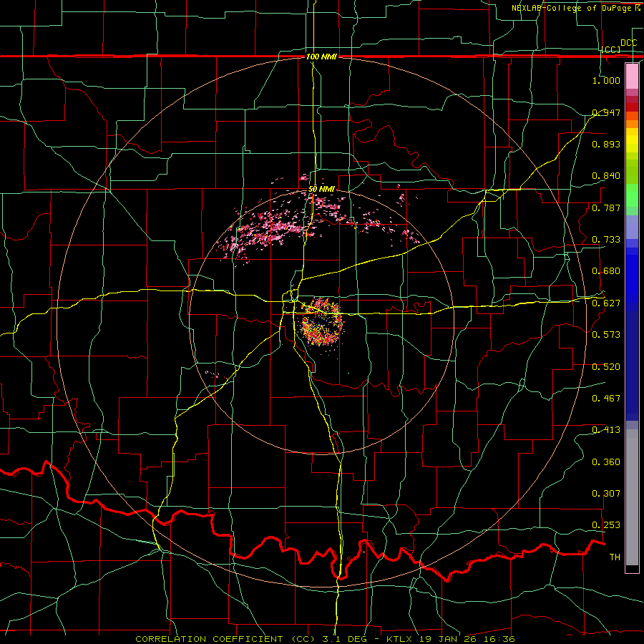Click the 1.000 scale value

[606, 80]
